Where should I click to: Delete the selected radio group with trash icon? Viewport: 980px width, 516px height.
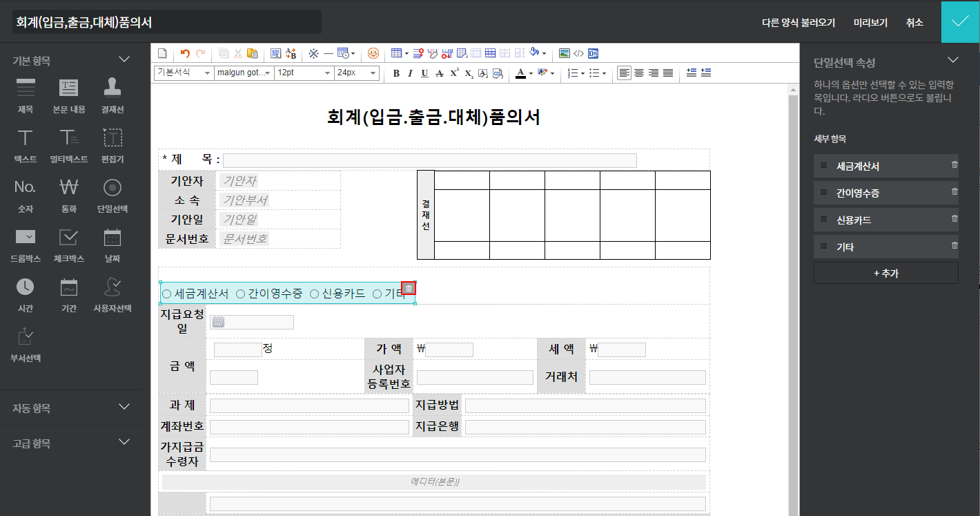pyautogui.click(x=409, y=288)
